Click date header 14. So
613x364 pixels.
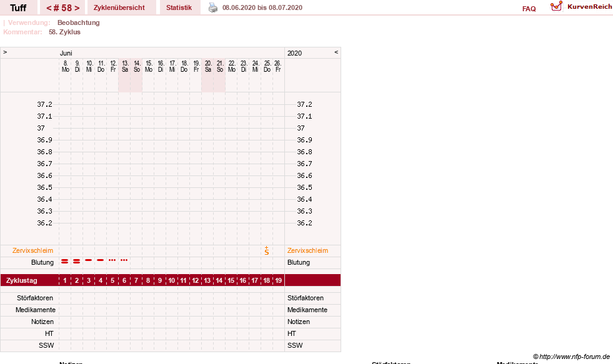tap(137, 66)
